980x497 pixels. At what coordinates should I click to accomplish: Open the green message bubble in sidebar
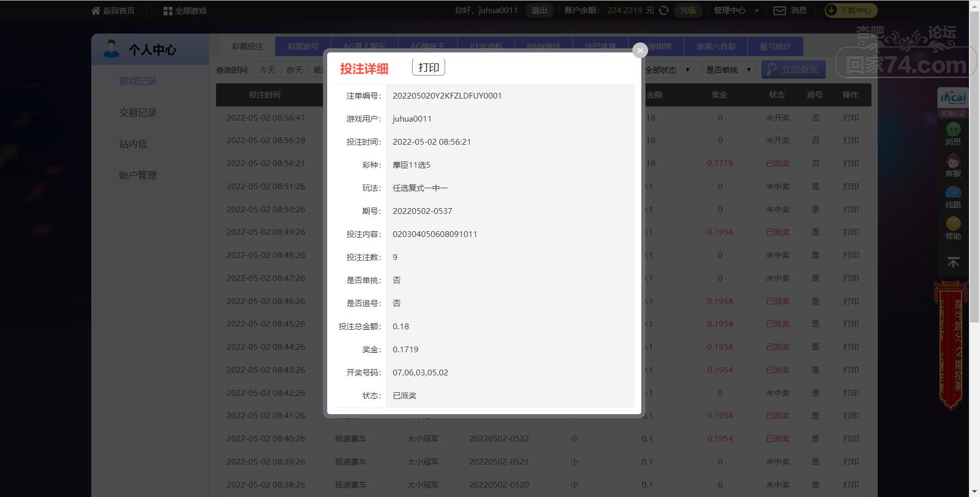pos(953,129)
